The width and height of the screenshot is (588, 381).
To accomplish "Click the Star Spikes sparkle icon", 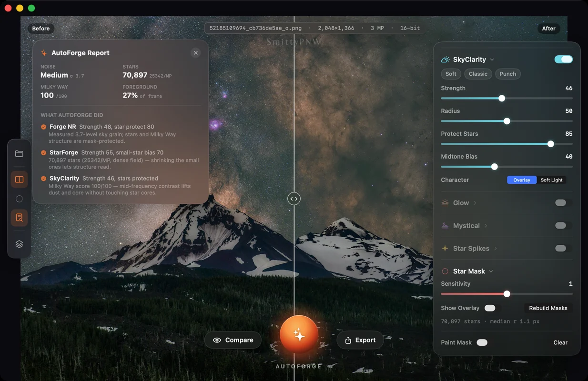I will [445, 249].
